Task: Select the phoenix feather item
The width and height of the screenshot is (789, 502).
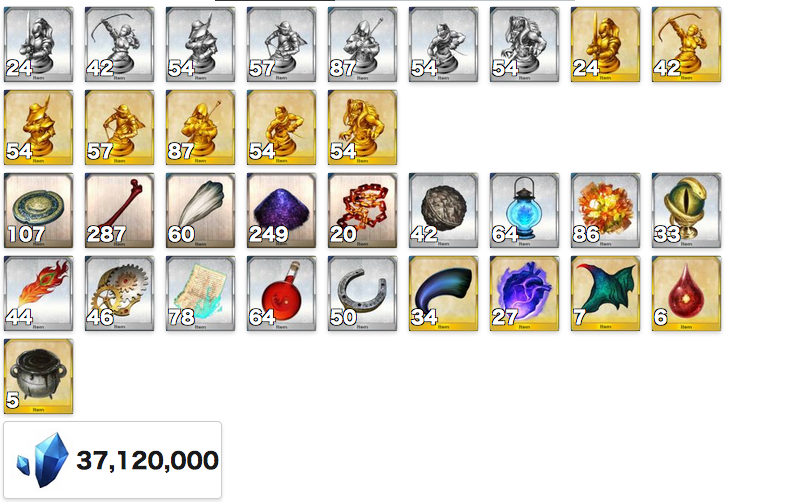Action: click(38, 293)
